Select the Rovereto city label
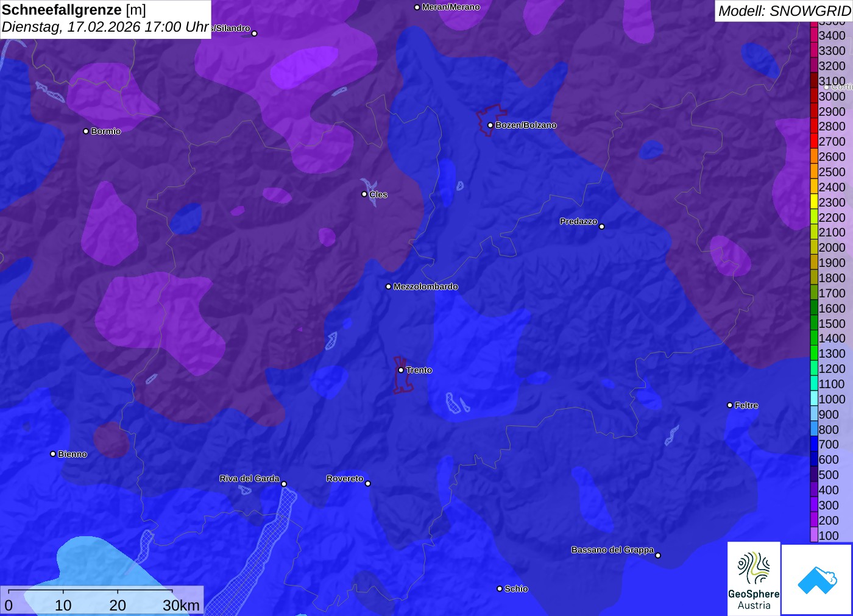Viewport: 853px width, 616px height. click(x=345, y=478)
